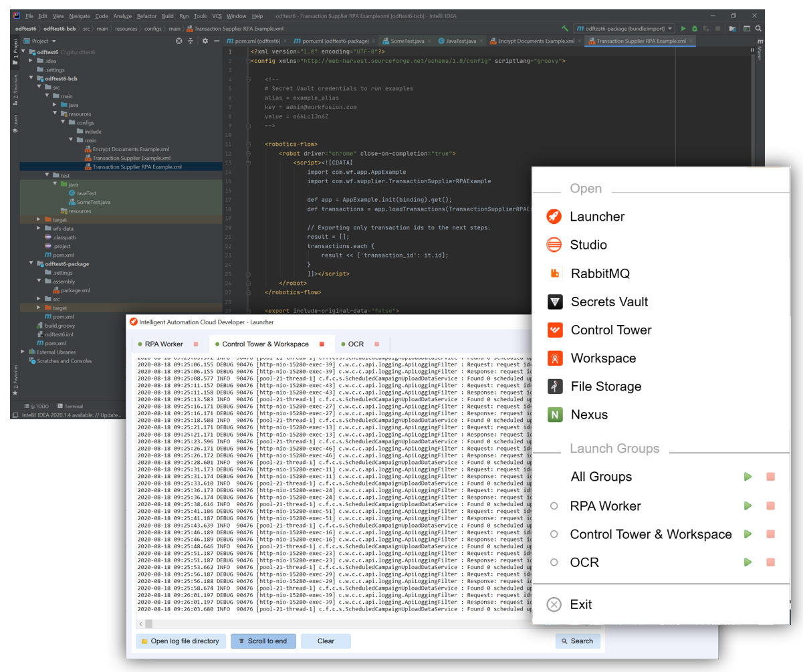Screen dimensions: 803x672
Task: Click the Debug bug icon in IntelliJ
Action: 695,29
